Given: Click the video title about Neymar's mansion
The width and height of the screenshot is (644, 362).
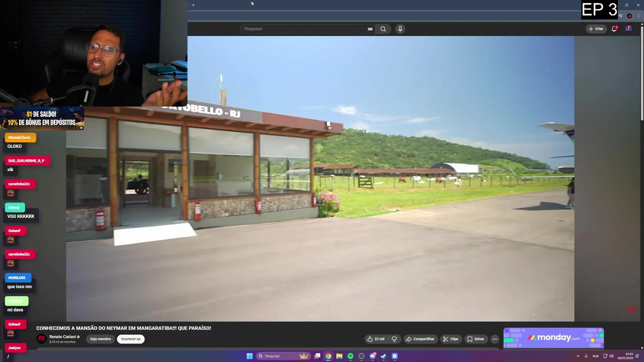Looking at the screenshot, I should [x=124, y=328].
